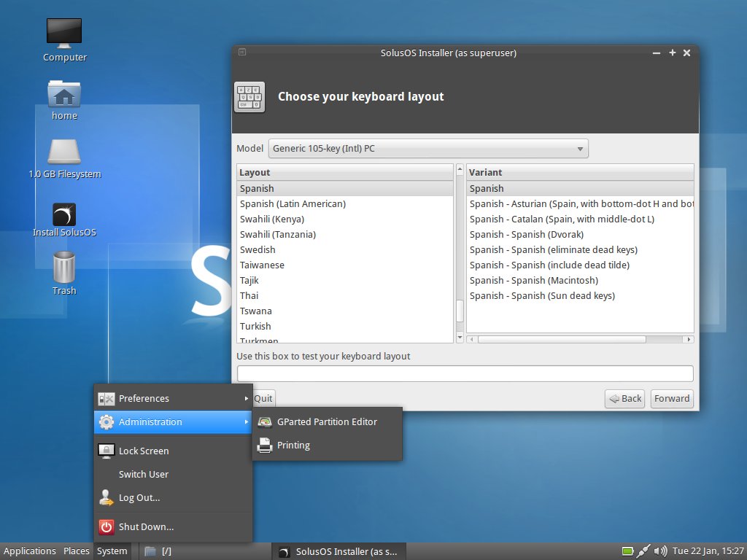Screen dimensions: 747x560
Task: Click the volume speaker tray icon
Action: point(660,551)
